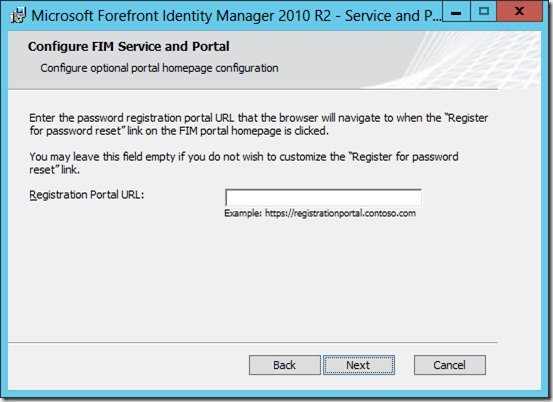The image size is (553, 402).
Task: Cancel the FIM Service installation
Action: pyautogui.click(x=450, y=365)
